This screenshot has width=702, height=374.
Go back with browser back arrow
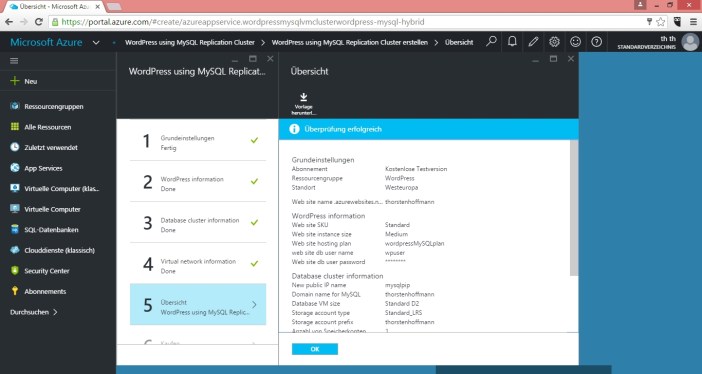coord(9,21)
